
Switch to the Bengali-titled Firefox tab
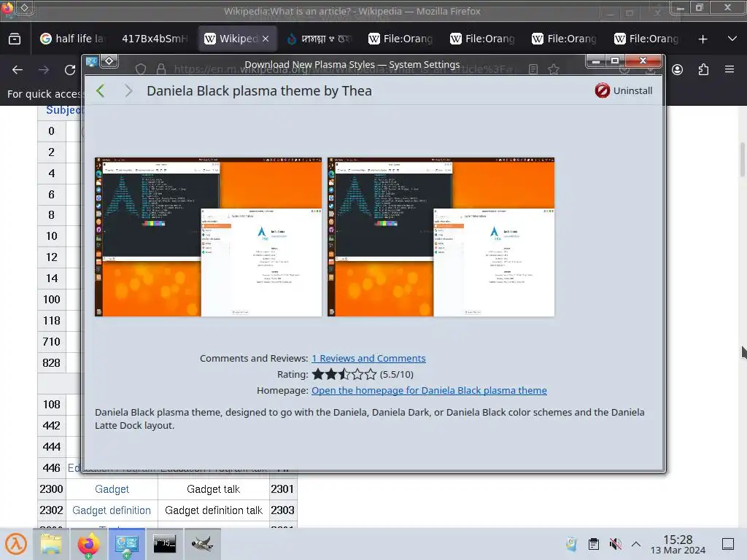[x=319, y=39]
